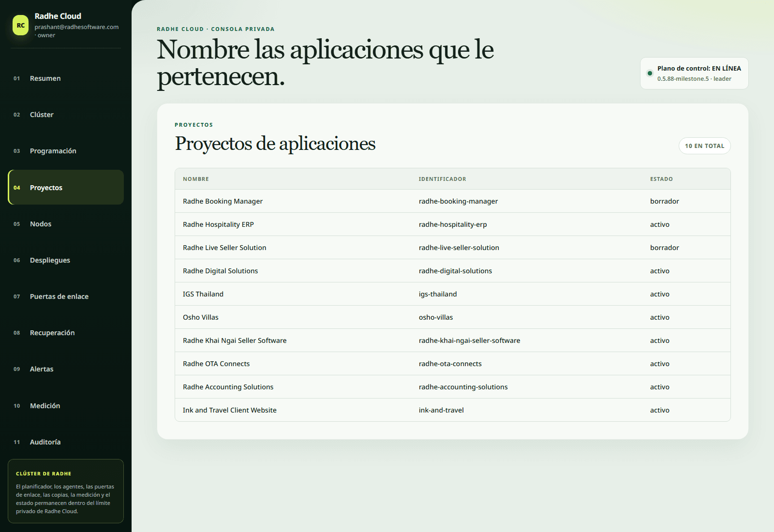
Task: Click the identifier osho-villas
Action: 436,317
